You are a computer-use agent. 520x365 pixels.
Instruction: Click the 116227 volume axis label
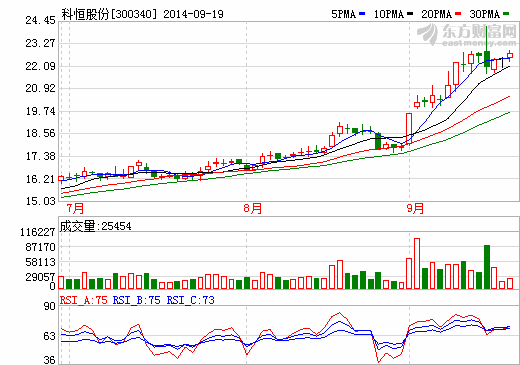click(x=38, y=232)
